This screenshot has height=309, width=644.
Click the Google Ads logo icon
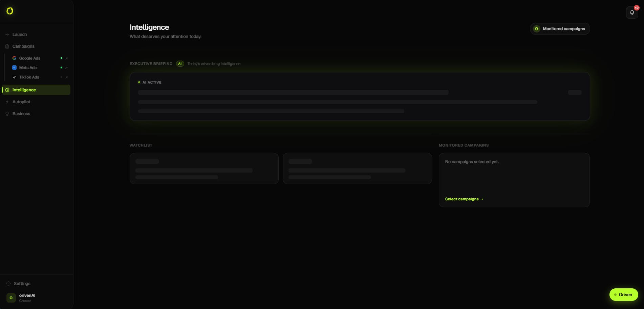tap(14, 58)
